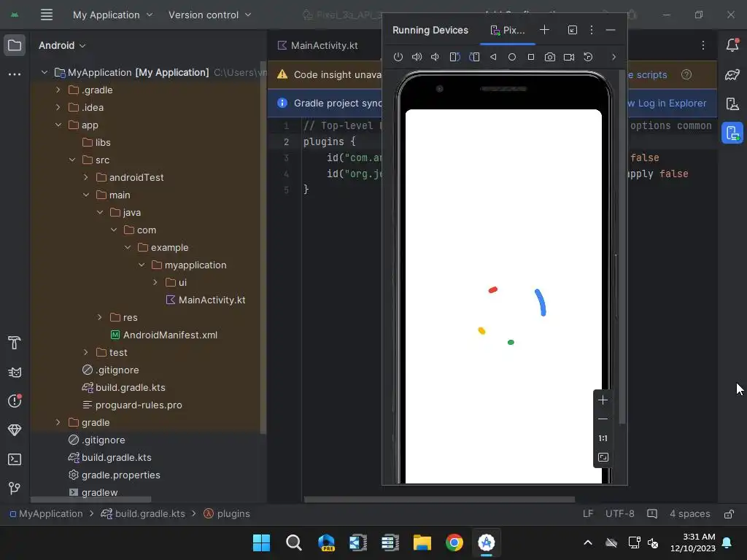
Task: Click the emulator Overview square button
Action: pos(531,57)
